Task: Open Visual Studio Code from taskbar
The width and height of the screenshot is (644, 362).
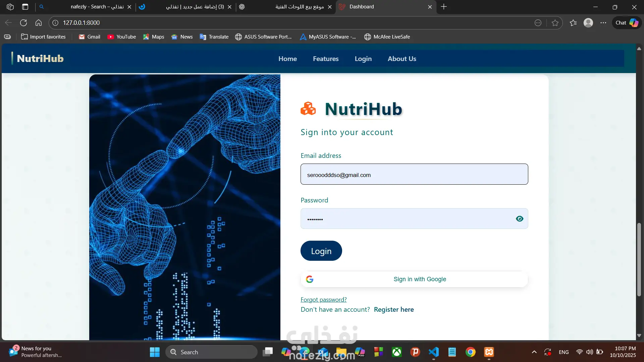Action: coord(434,352)
